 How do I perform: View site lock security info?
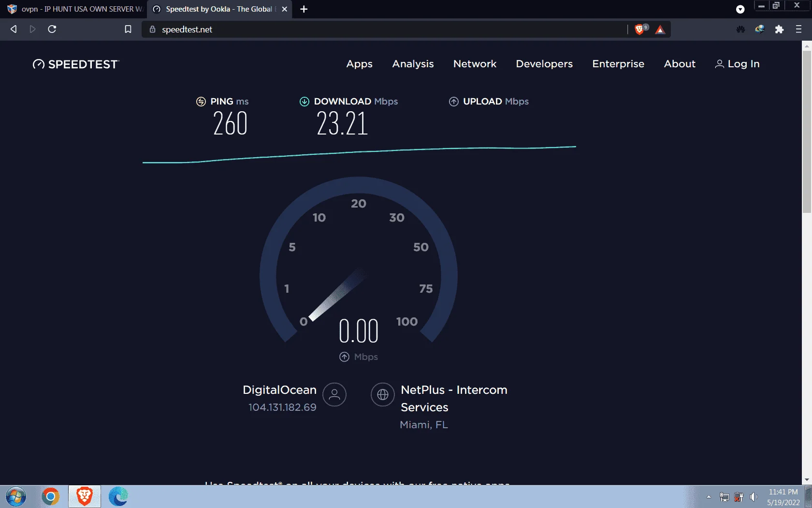tap(152, 30)
